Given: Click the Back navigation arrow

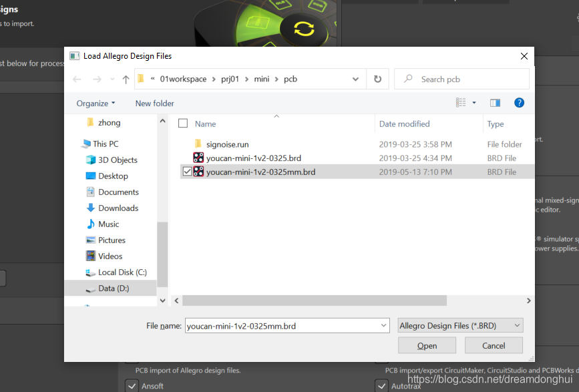Looking at the screenshot, I should (x=77, y=79).
